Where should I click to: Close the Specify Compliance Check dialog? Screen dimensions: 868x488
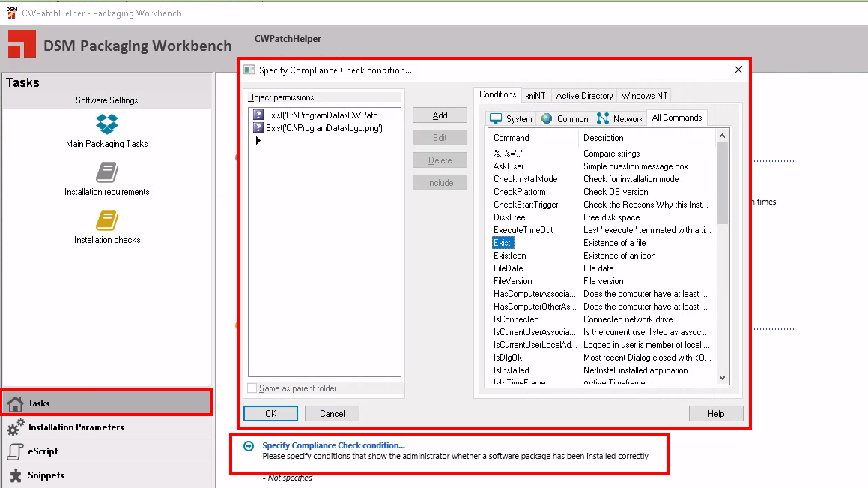(x=738, y=70)
